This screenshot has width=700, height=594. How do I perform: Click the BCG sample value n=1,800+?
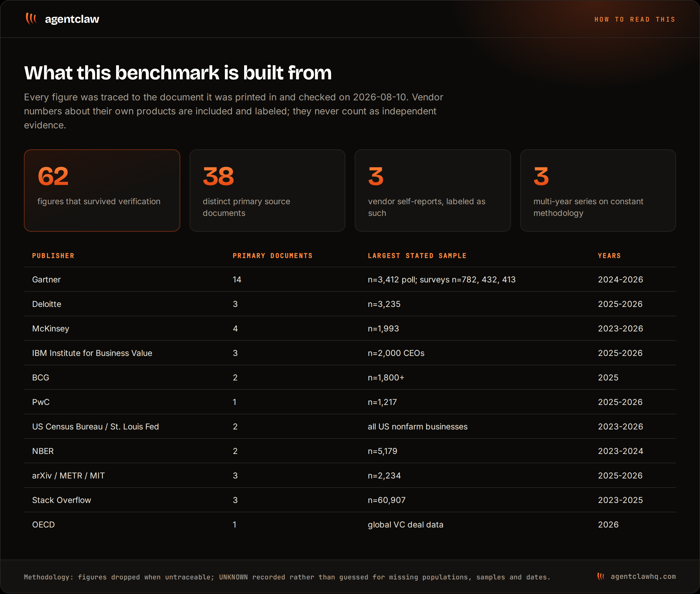pos(386,378)
